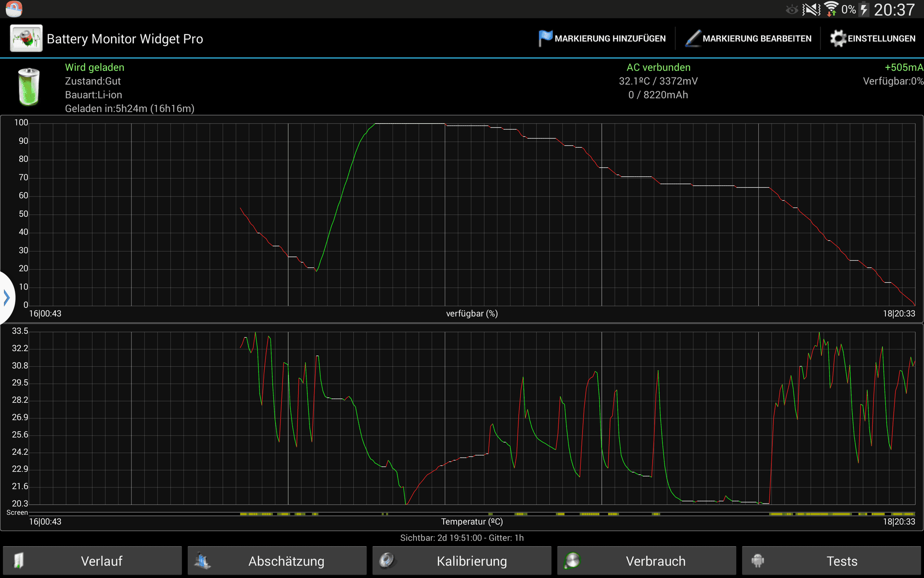Click the settings gear icon
The height and width of the screenshot is (578, 924).
pos(838,38)
